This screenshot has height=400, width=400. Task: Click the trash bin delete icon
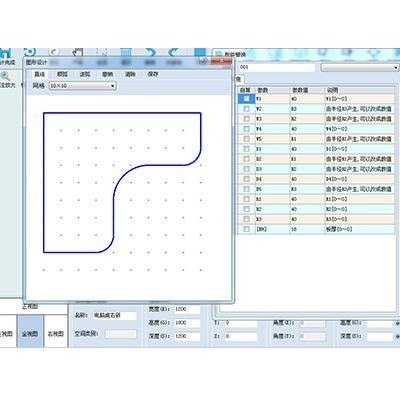point(126,53)
